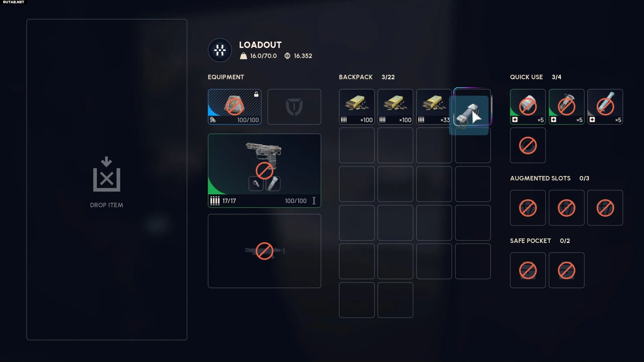Viewport: 644px width, 362px height.
Task: Select the equipped pistol weapon slot
Action: 264,170
